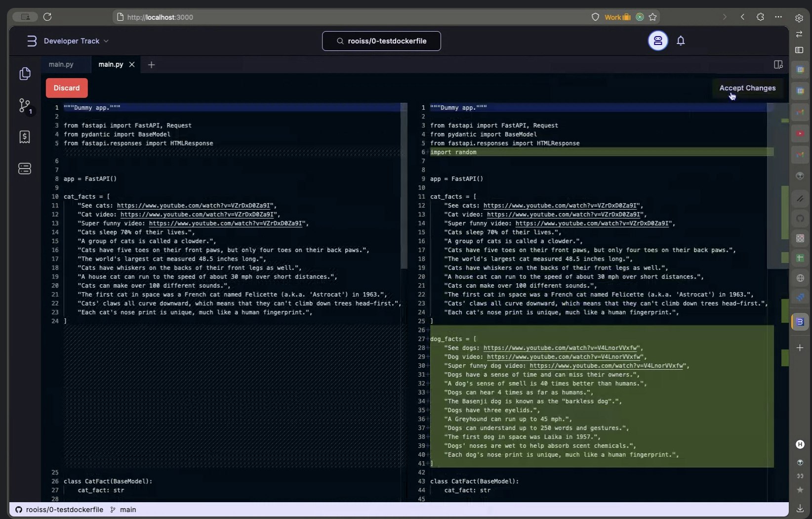Close the active main.py tab
Image resolution: width=812 pixels, height=519 pixels.
132,65
